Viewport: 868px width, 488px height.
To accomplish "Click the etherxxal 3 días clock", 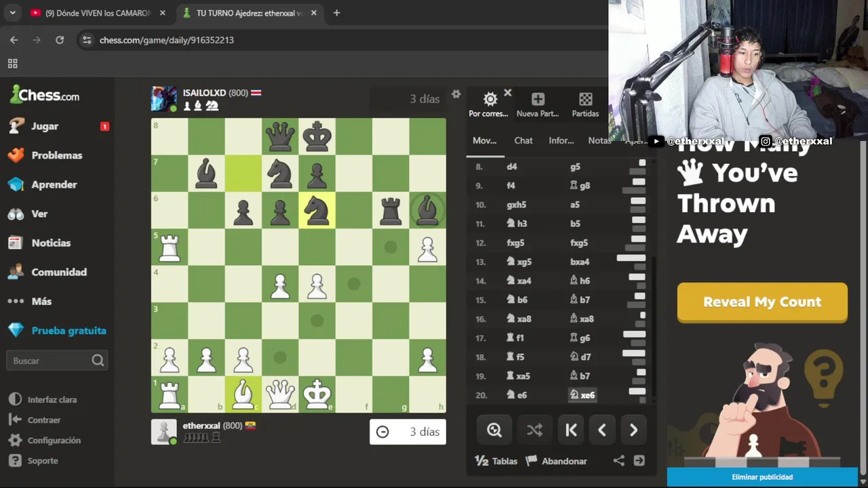I will 408,432.
